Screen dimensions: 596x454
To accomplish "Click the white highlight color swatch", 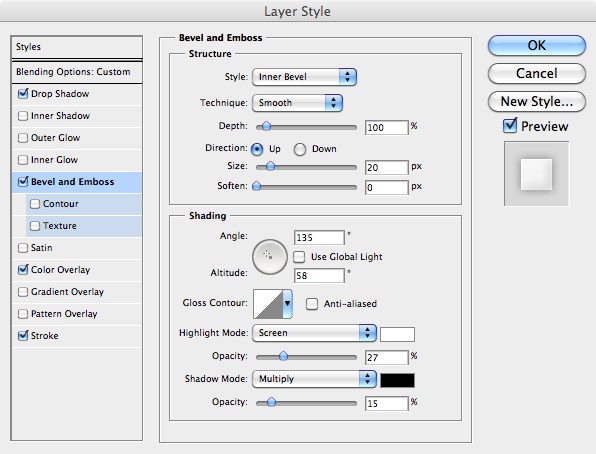I will click(397, 335).
